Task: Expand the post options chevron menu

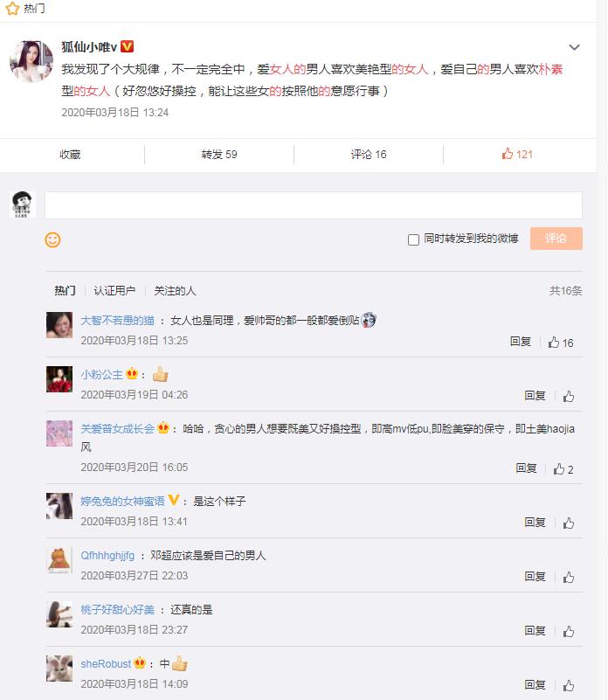Action: (x=574, y=47)
